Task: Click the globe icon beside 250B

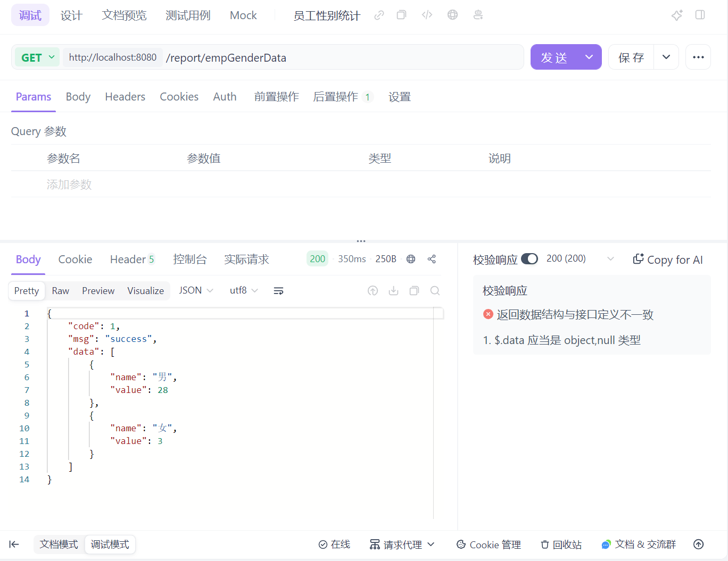Action: click(411, 259)
